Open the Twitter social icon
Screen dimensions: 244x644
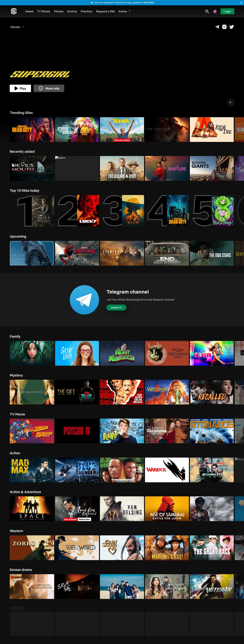[x=232, y=27]
